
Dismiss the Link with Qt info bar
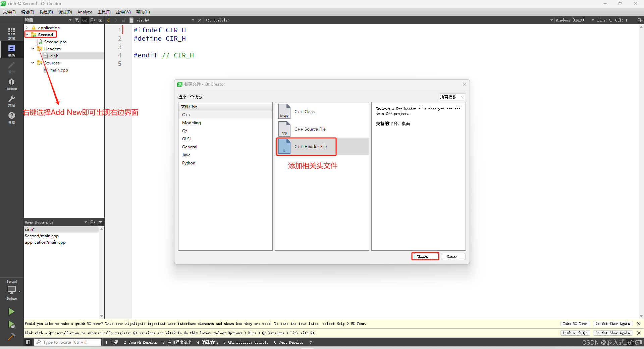[639, 333]
